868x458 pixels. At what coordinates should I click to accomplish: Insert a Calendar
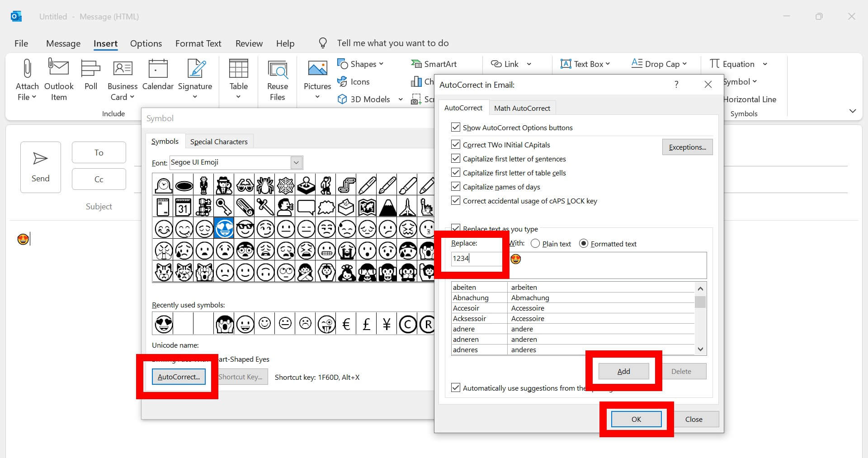coord(158,75)
